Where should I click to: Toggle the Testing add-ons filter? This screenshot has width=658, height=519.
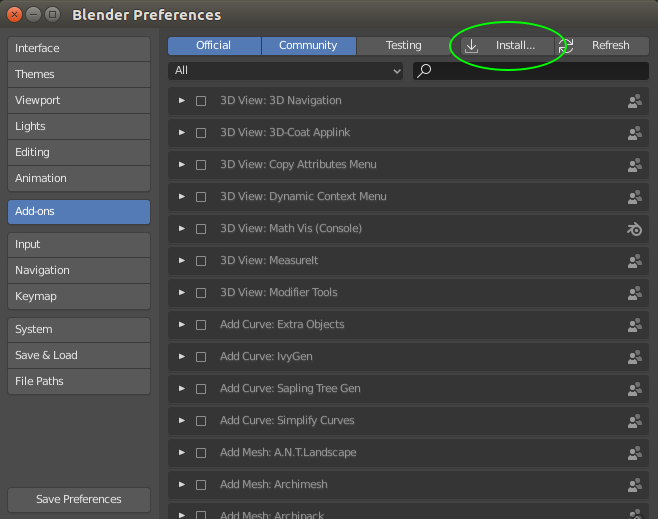click(x=404, y=46)
